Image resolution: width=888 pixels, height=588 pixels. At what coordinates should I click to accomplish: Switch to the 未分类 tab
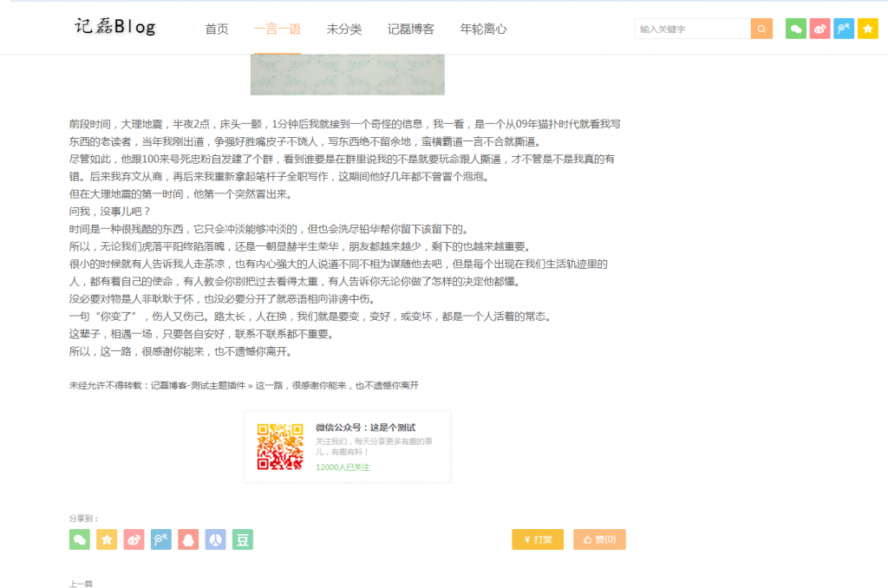pyautogui.click(x=346, y=29)
